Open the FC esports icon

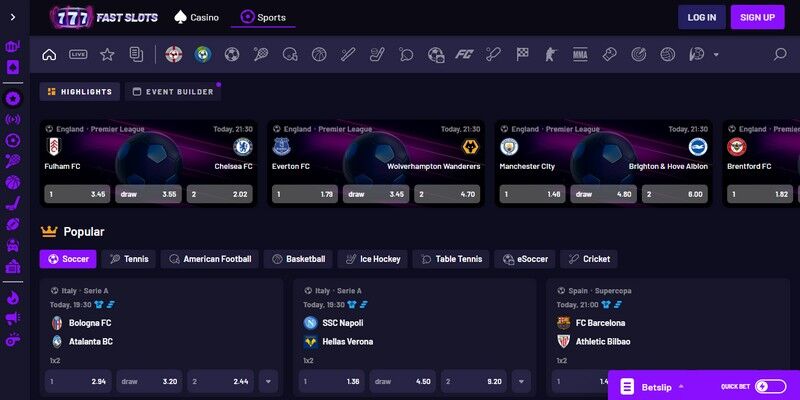click(x=464, y=54)
